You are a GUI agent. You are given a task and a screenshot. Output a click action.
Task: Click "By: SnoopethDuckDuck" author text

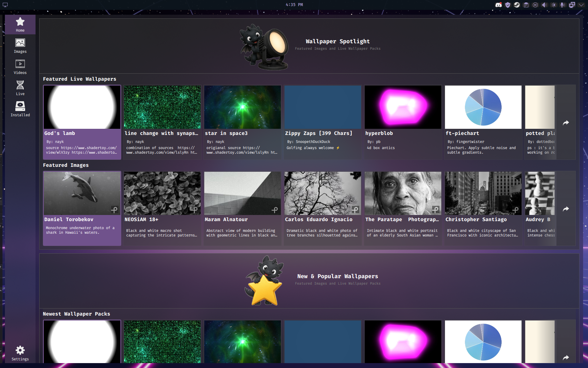tap(309, 142)
